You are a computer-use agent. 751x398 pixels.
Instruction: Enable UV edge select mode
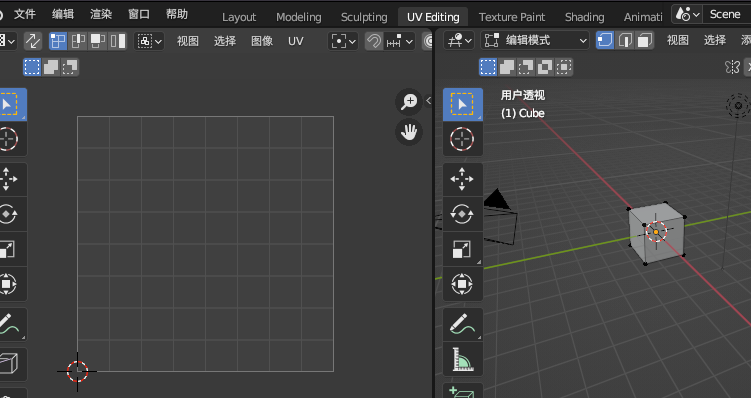[x=78, y=41]
